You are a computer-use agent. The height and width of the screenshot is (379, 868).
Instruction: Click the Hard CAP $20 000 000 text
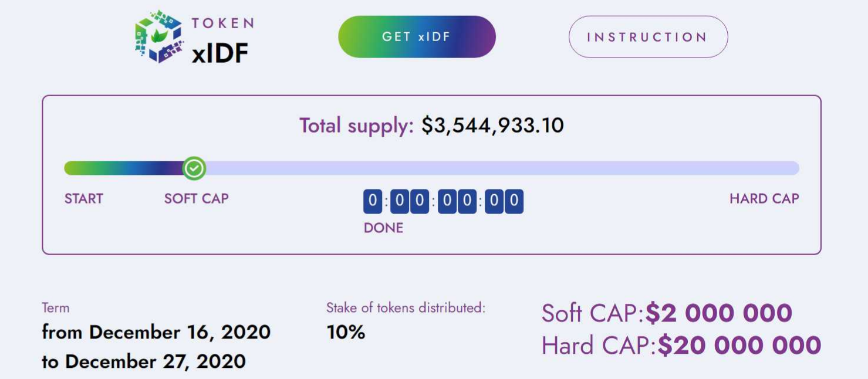click(681, 346)
